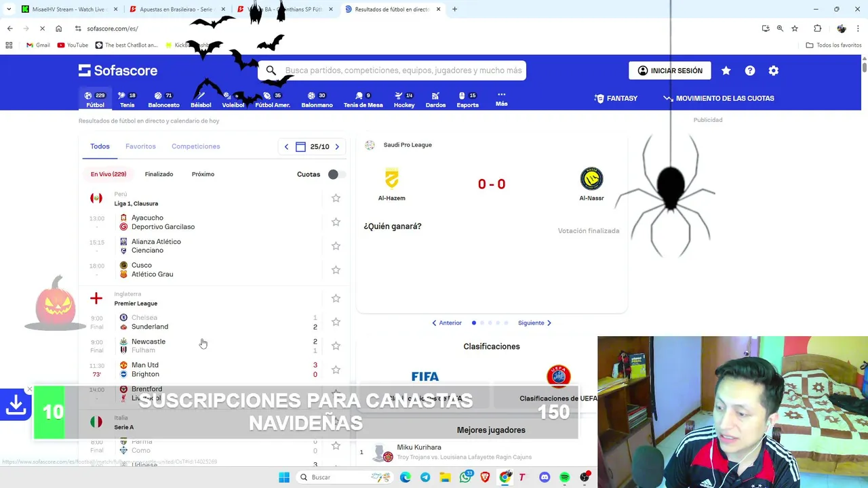Open WhatsApp from the taskbar
Viewport: 868px width, 488px height.
465,477
